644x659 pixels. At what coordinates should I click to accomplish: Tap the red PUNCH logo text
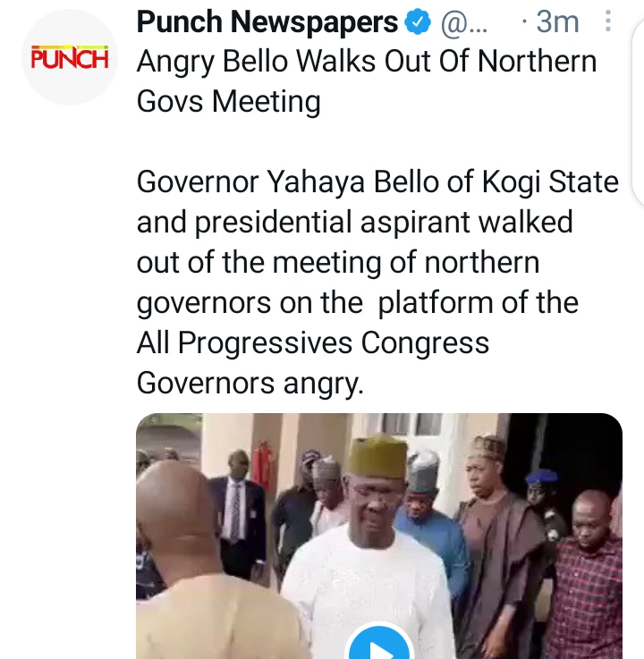point(69,61)
